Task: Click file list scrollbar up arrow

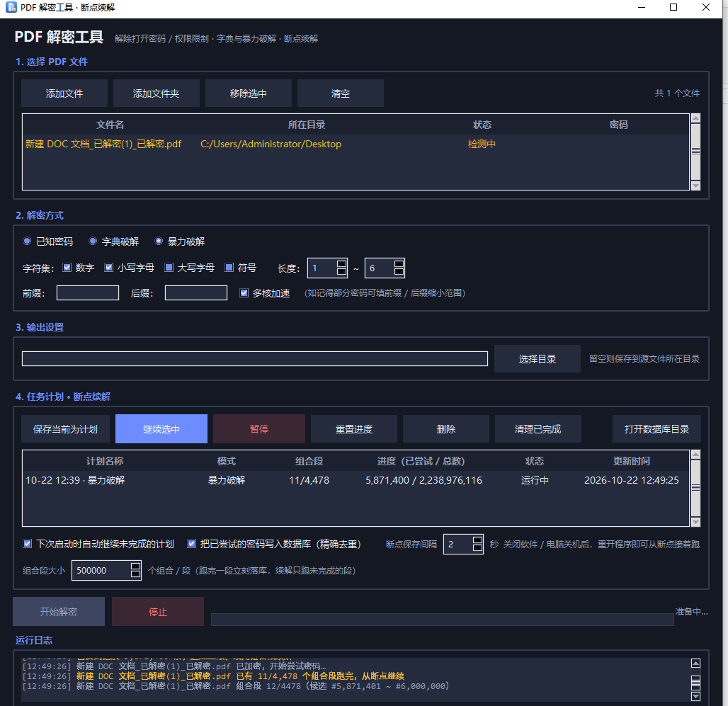Action: pyautogui.click(x=695, y=118)
